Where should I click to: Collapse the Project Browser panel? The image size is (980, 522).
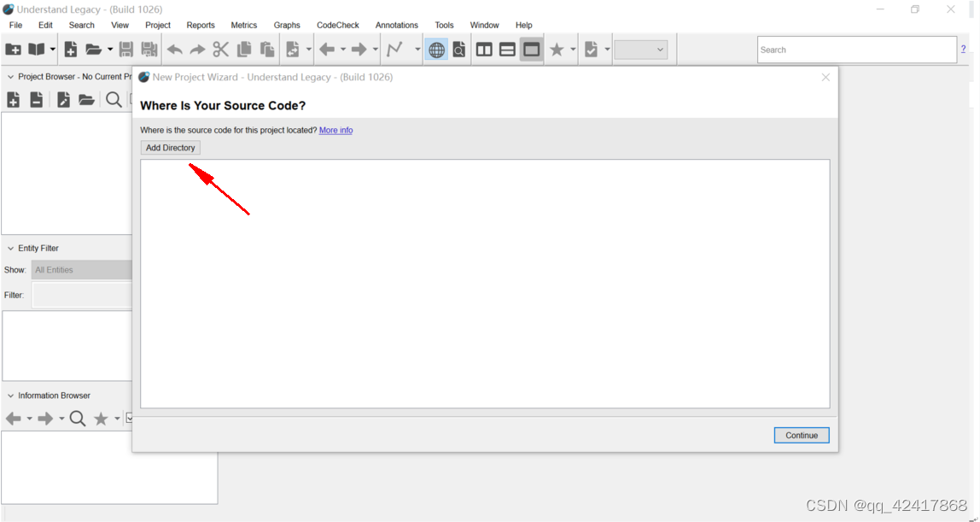[10, 77]
